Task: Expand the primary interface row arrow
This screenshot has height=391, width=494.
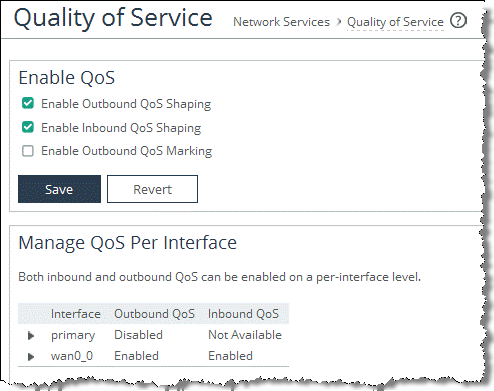Action: point(31,336)
